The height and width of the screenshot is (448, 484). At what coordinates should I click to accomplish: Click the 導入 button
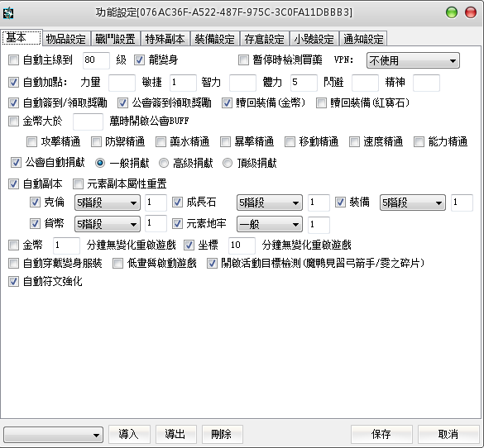129,434
